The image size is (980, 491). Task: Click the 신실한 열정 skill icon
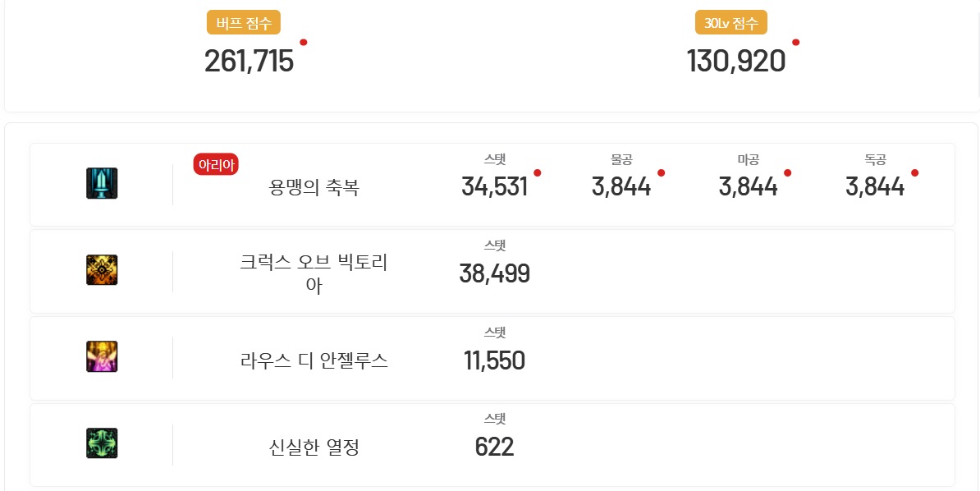pos(102,443)
